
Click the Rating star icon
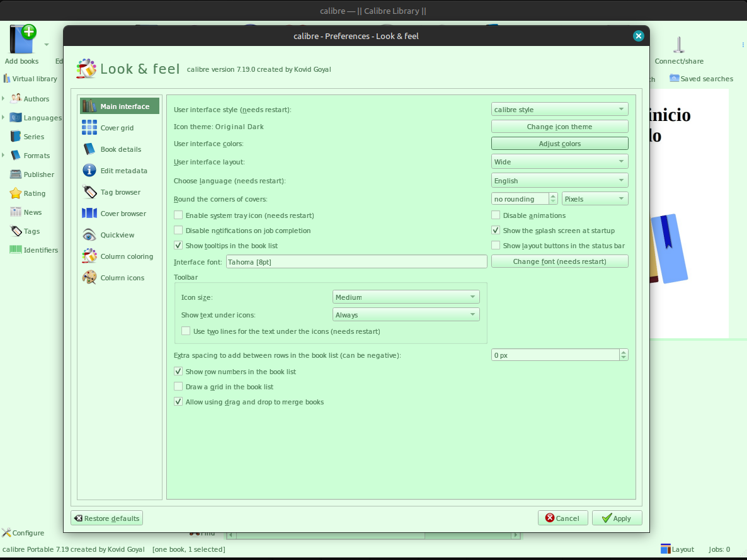[x=16, y=193]
